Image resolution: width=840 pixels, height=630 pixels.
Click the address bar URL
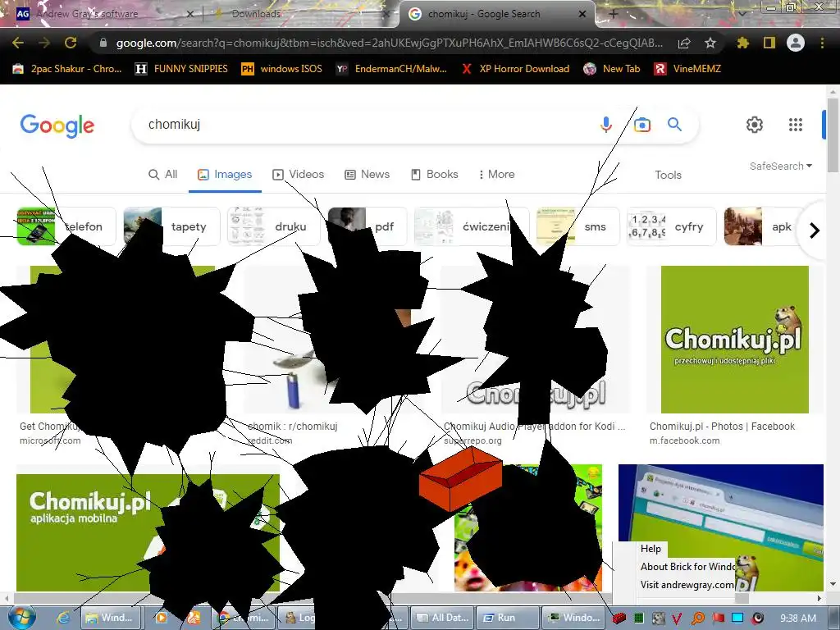point(389,43)
